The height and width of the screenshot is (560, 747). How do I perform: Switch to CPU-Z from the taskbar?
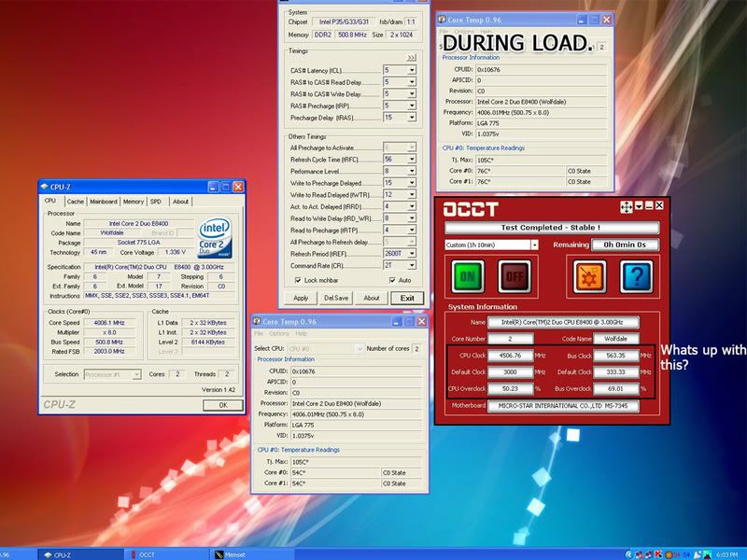click(81, 554)
